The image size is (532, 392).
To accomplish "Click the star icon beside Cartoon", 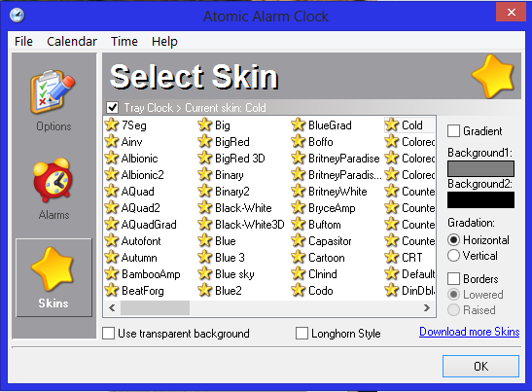I will [299, 257].
